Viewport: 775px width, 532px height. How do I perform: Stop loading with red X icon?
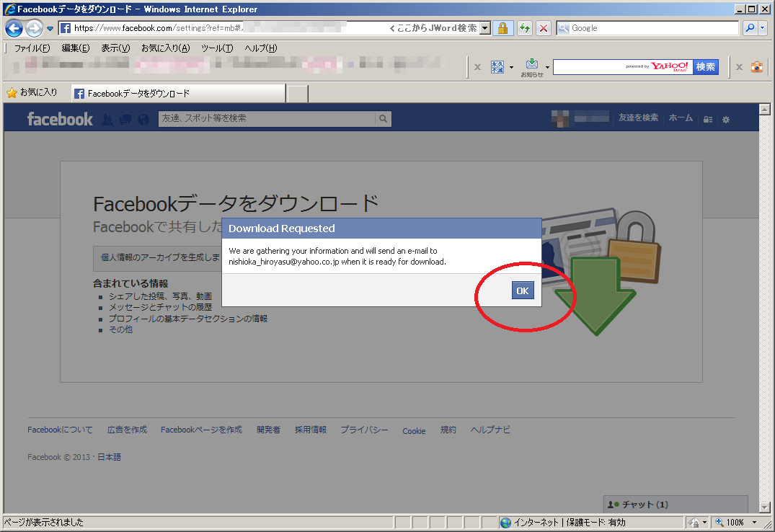[x=543, y=28]
